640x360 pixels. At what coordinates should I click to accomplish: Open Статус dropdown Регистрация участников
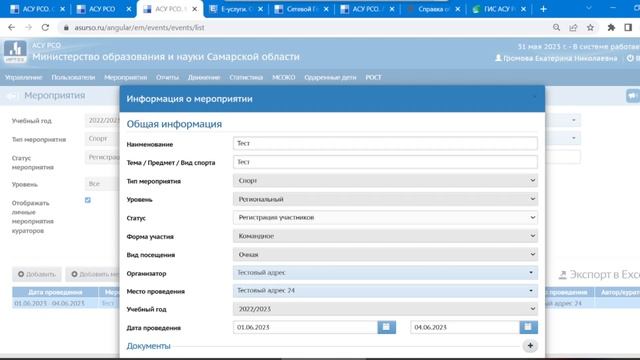385,218
